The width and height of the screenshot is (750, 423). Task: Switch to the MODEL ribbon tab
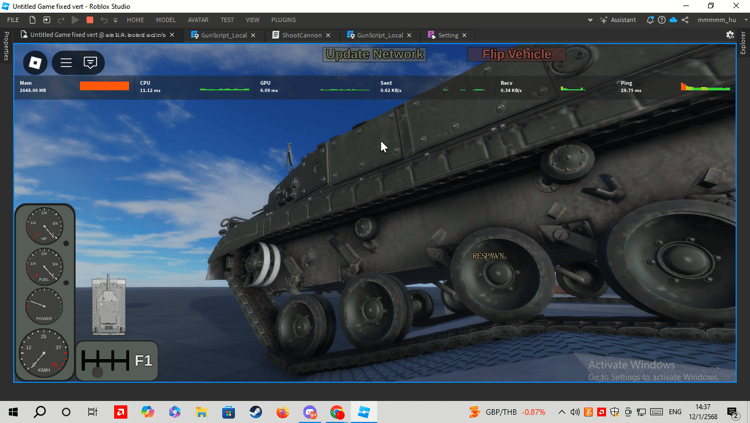(x=165, y=20)
